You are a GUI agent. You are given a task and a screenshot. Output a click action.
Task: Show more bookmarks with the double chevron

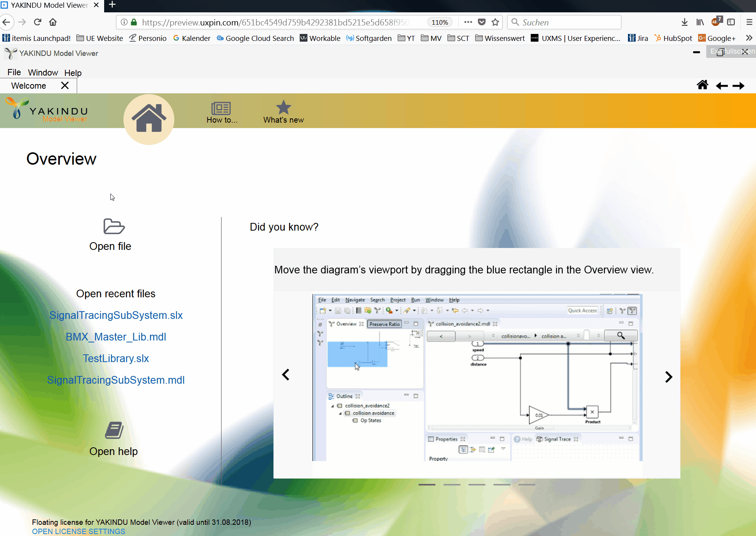749,38
